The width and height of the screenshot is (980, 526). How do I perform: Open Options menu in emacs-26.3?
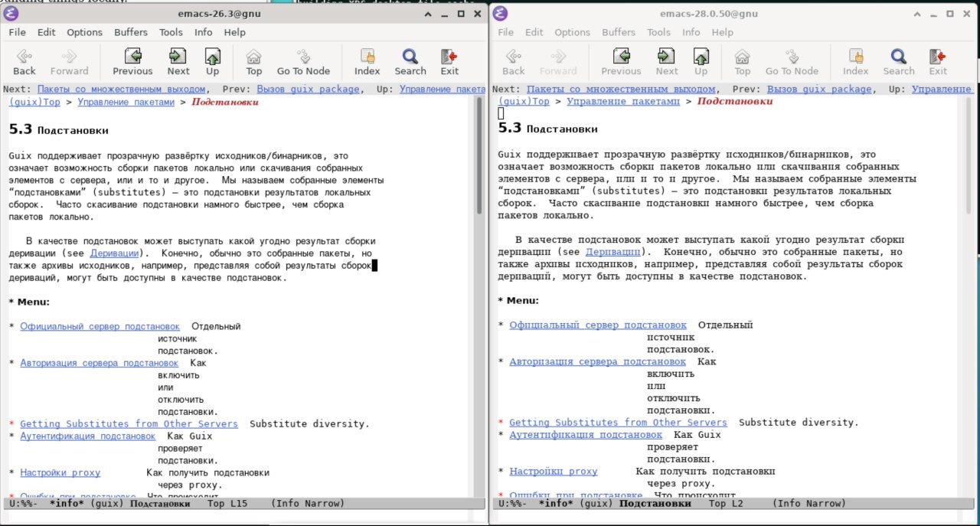click(84, 32)
